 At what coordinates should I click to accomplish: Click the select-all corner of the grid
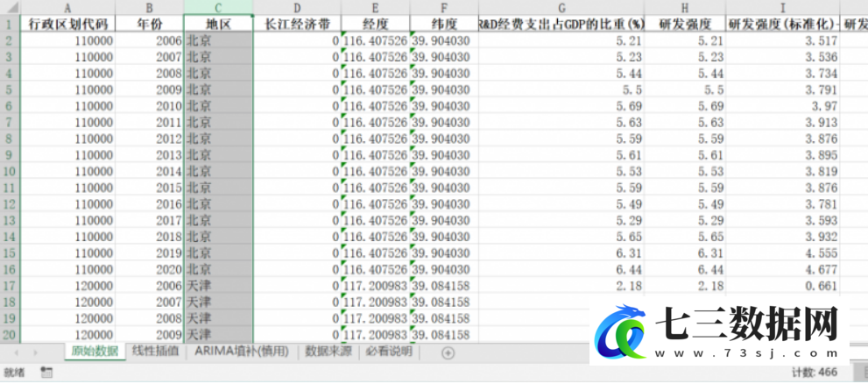click(x=10, y=8)
